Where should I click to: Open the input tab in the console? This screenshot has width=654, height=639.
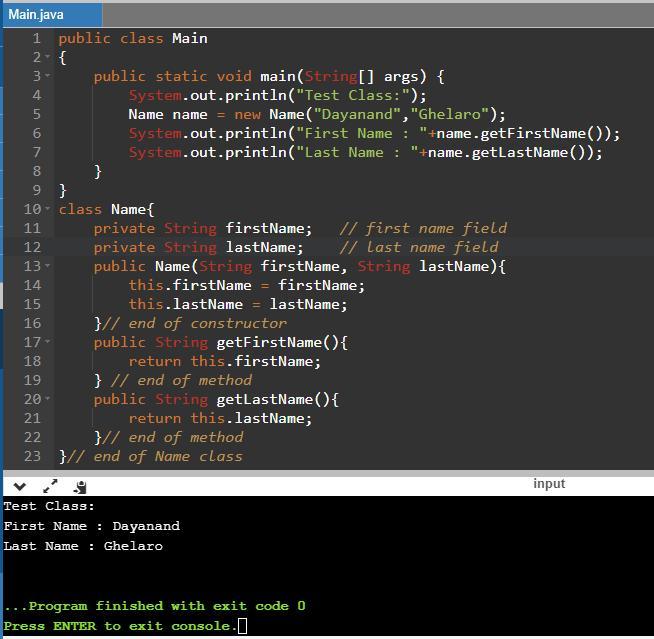pos(549,484)
